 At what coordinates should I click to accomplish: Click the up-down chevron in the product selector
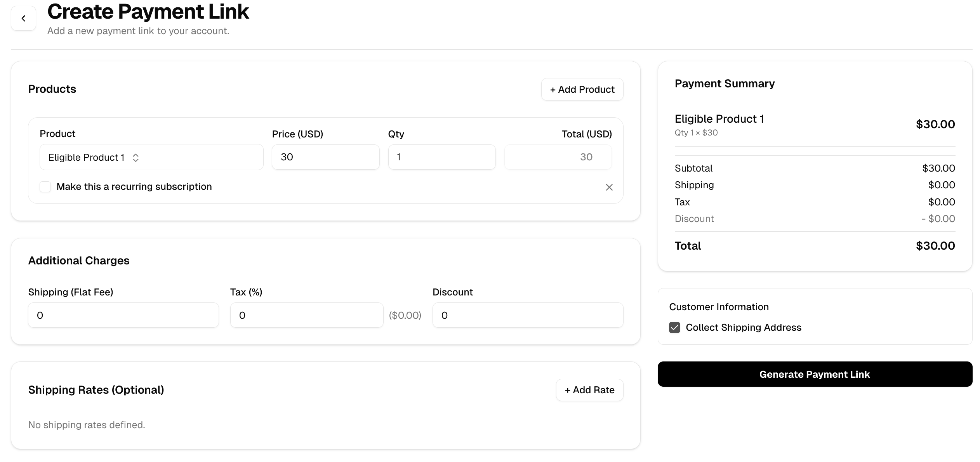coord(136,158)
